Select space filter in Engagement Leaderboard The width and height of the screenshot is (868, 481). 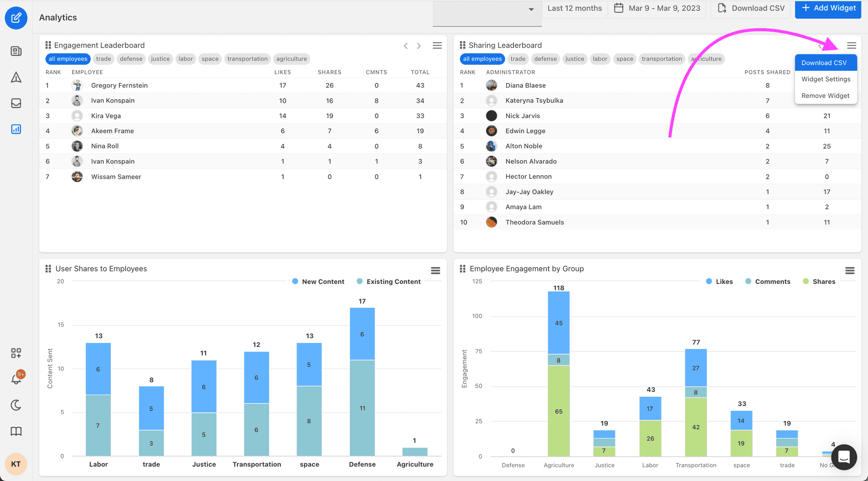pyautogui.click(x=210, y=59)
